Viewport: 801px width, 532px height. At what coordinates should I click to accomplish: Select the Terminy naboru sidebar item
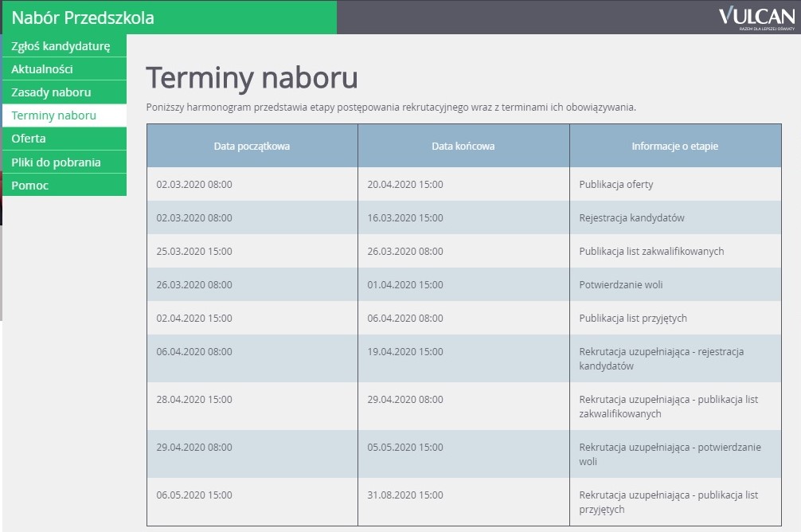tap(53, 115)
